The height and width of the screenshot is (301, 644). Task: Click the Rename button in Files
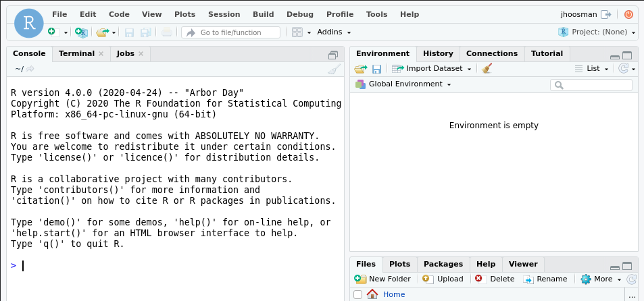(x=545, y=279)
